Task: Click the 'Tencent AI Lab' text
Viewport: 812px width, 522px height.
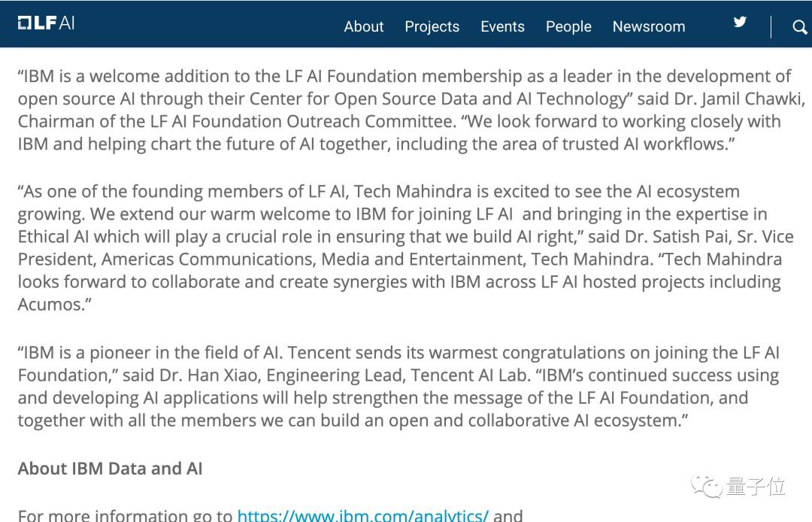Action: click(x=463, y=375)
